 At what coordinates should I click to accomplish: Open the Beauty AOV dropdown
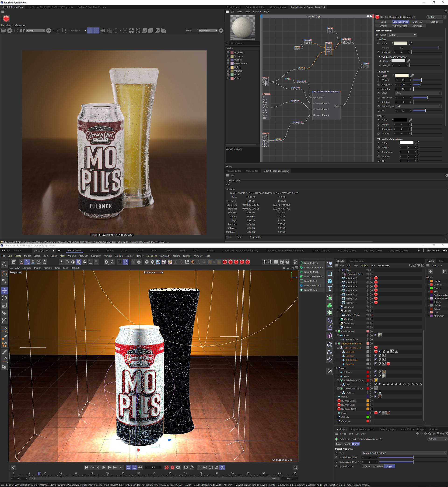point(35,31)
